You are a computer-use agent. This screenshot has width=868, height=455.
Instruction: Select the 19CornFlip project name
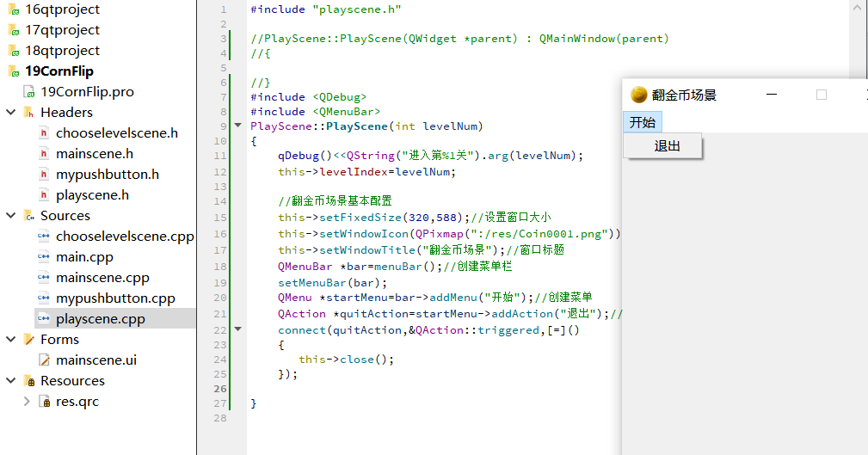point(59,71)
